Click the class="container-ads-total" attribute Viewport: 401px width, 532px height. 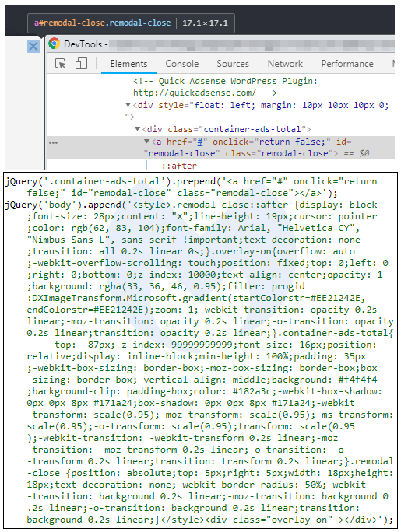coord(237,129)
